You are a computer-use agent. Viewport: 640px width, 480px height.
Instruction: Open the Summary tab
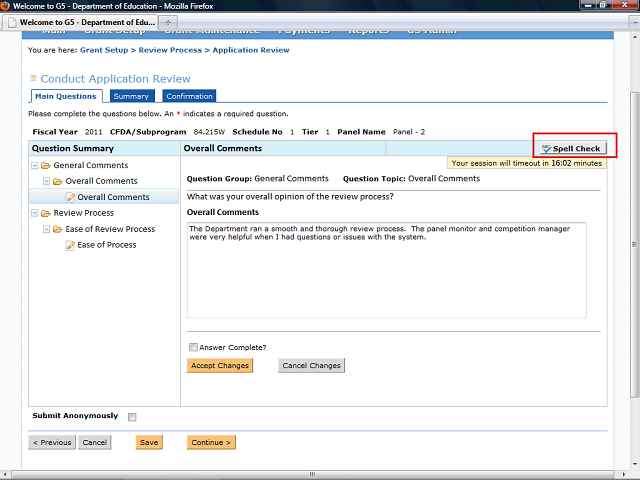pos(132,96)
